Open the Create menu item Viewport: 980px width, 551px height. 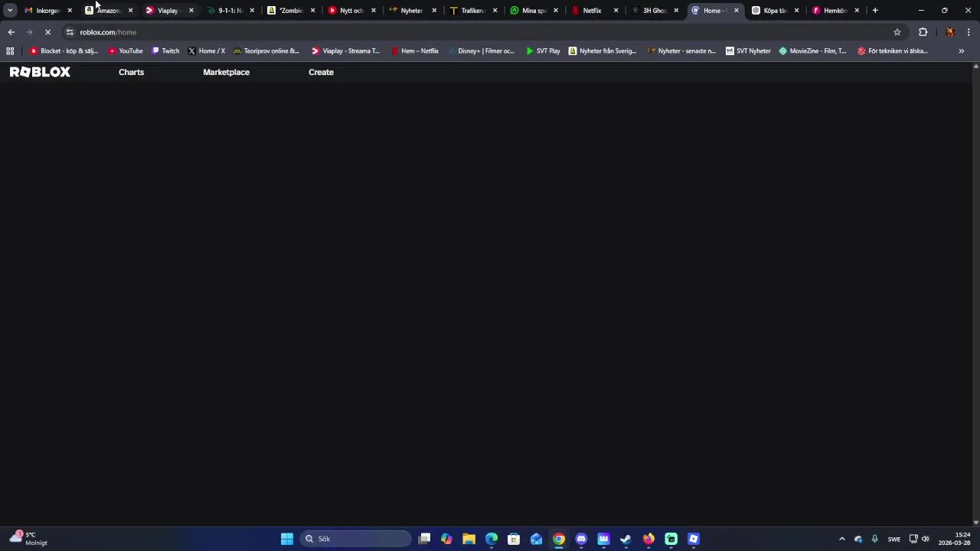[x=321, y=72]
